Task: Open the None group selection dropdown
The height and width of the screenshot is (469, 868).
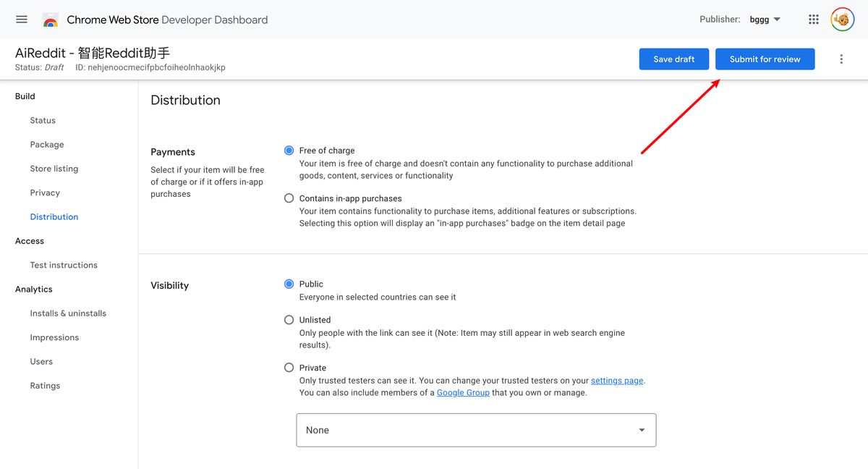Action: click(475, 429)
